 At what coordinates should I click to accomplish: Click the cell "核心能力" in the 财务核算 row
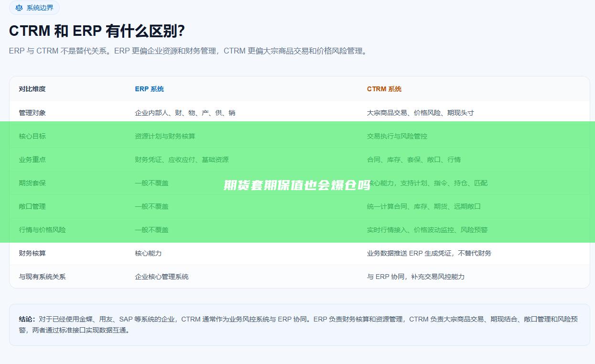tap(148, 253)
